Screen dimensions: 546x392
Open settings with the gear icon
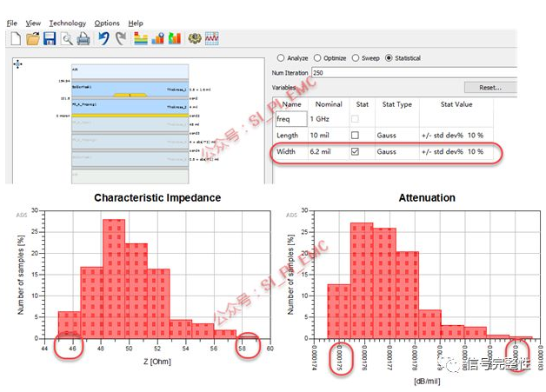(x=195, y=38)
